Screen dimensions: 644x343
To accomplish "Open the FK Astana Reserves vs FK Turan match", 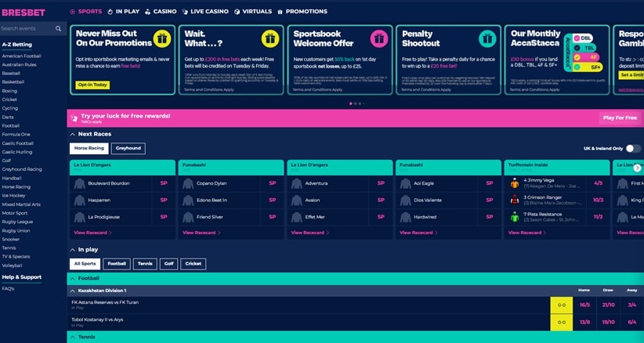I will point(105,302).
